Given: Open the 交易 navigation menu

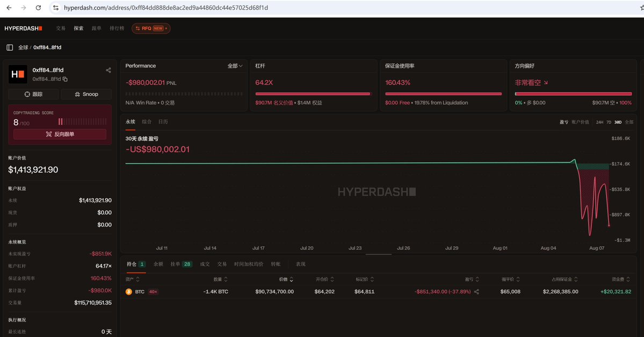Looking at the screenshot, I should click(61, 28).
